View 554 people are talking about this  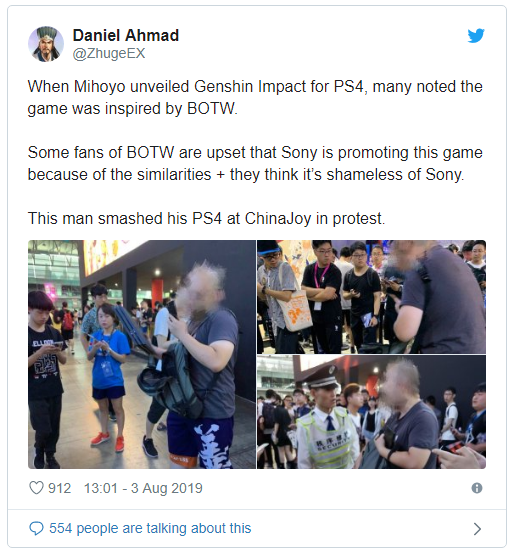tap(150, 528)
